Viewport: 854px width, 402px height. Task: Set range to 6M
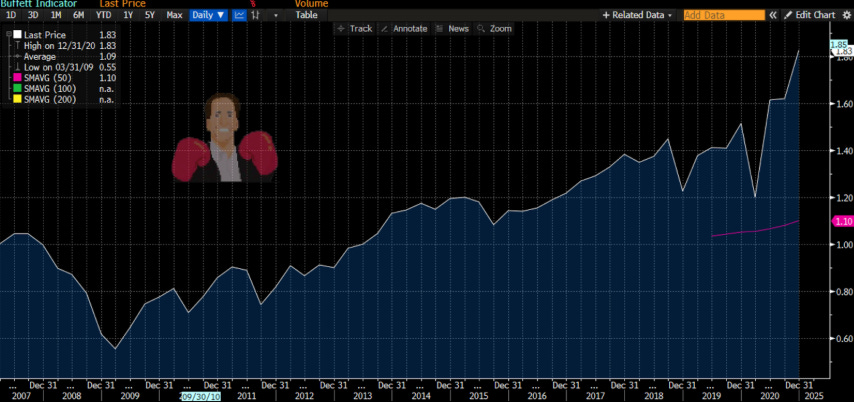click(78, 15)
